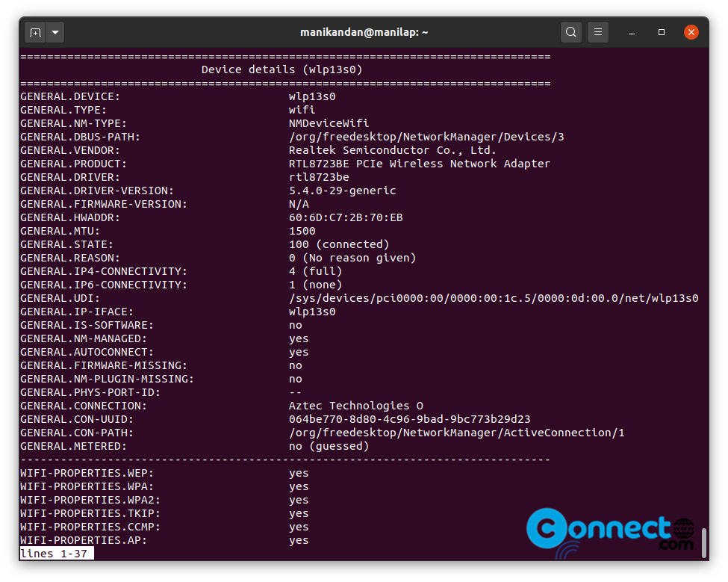Click the metered value no (guessed)
728x582 pixels.
coord(329,446)
